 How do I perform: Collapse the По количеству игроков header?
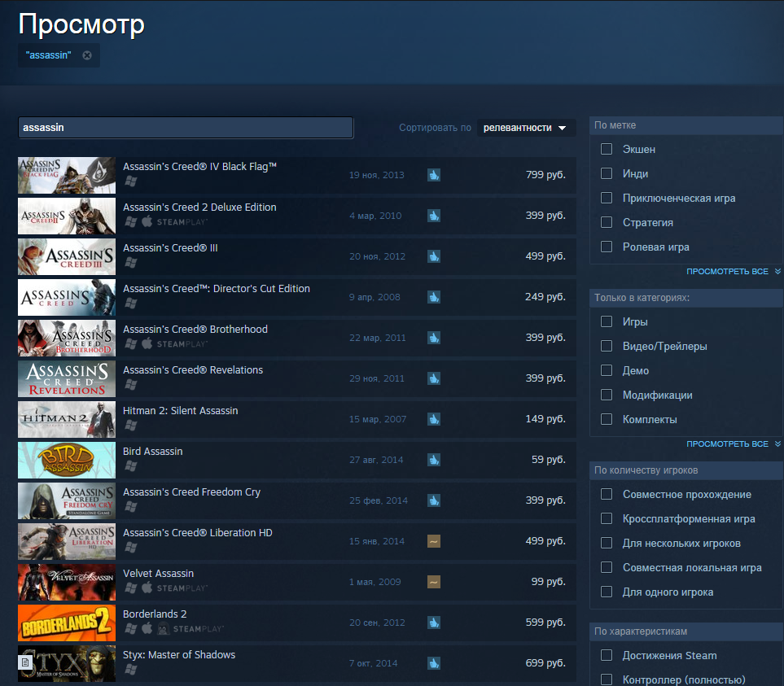click(686, 470)
